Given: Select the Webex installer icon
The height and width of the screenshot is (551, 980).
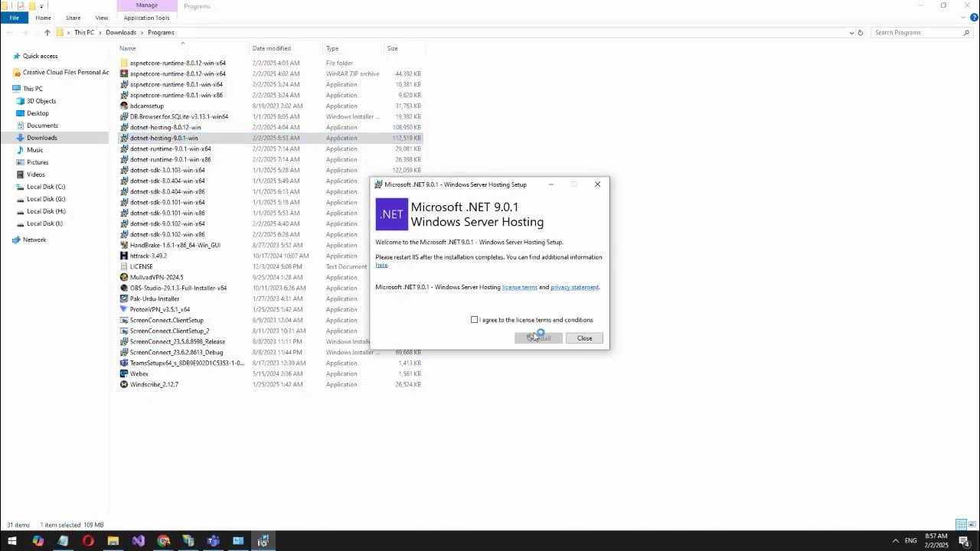Looking at the screenshot, I should (124, 373).
